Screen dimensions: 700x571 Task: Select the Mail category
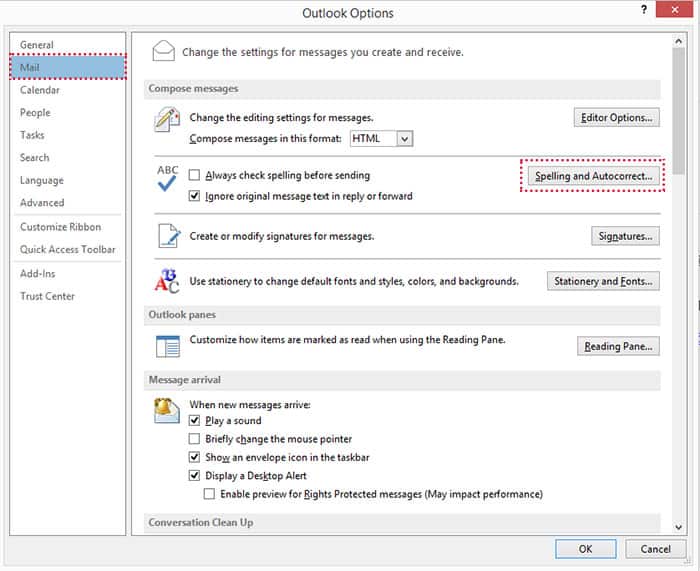[68, 67]
